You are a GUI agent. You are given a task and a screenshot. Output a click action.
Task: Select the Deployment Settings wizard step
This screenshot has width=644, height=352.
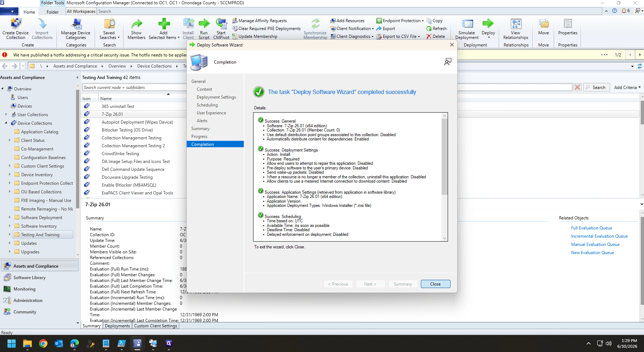point(216,97)
